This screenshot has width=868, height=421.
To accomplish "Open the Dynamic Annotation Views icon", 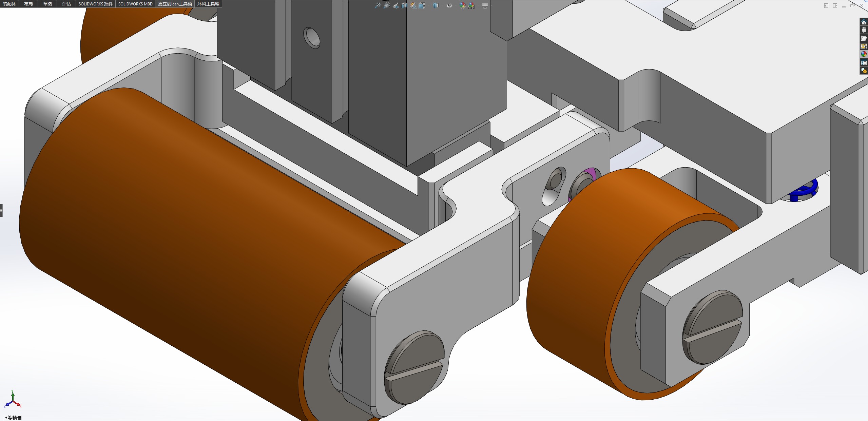I will click(x=413, y=5).
